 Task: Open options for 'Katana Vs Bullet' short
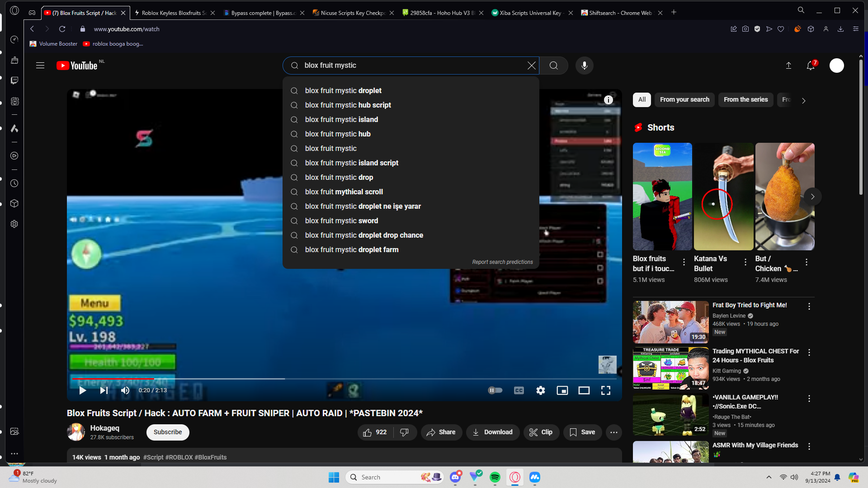745,262
